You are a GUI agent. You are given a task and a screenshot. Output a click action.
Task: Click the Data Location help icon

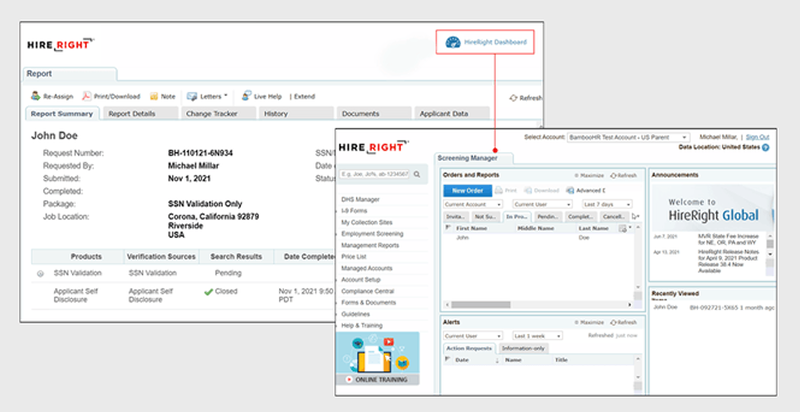point(765,147)
